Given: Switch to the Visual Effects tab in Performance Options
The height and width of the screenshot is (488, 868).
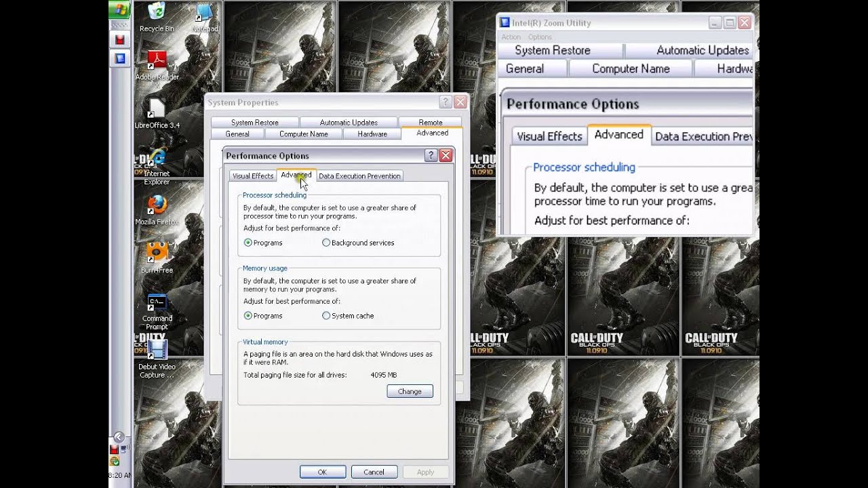Looking at the screenshot, I should 252,176.
